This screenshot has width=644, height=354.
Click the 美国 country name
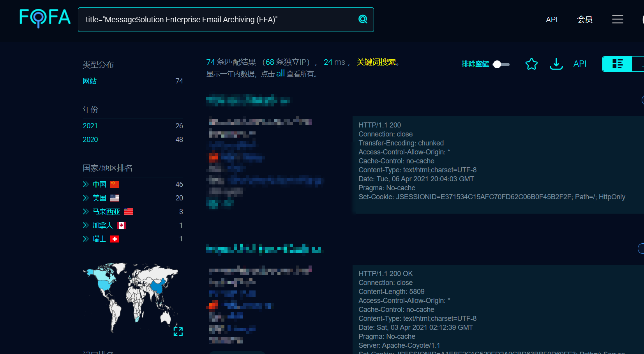pyautogui.click(x=99, y=198)
